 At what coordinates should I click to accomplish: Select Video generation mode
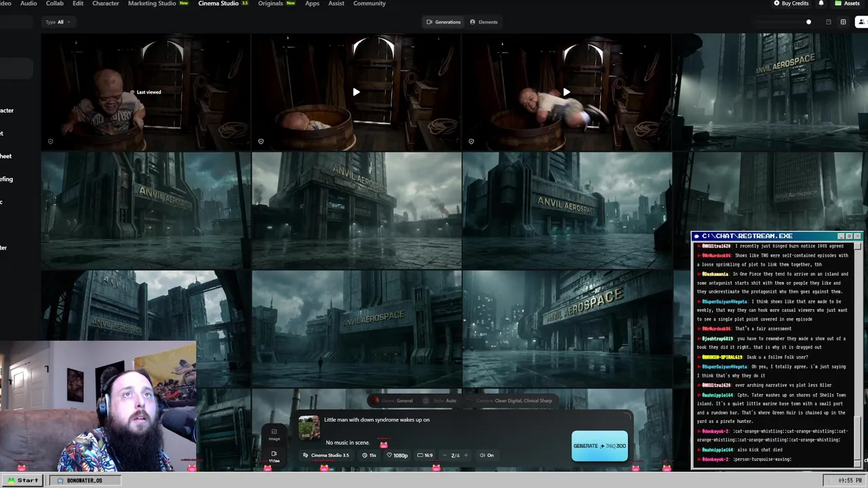click(x=274, y=456)
